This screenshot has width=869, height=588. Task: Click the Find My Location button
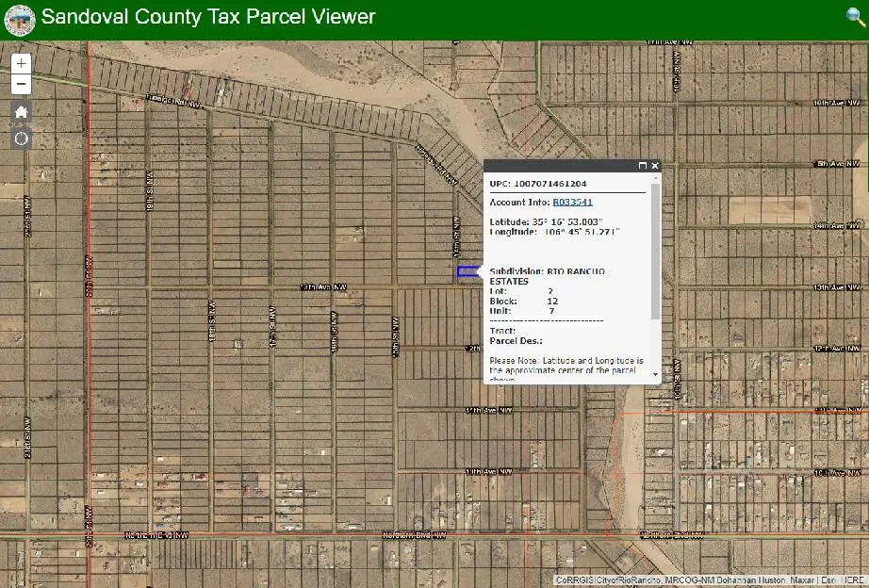tap(21, 139)
